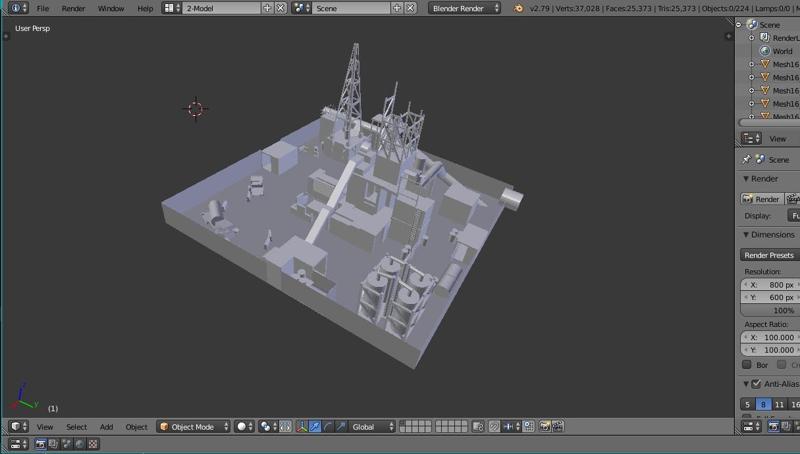800x454 pixels.
Task: Open the Render properties tab, bottom-left strip
Action: (x=40, y=444)
